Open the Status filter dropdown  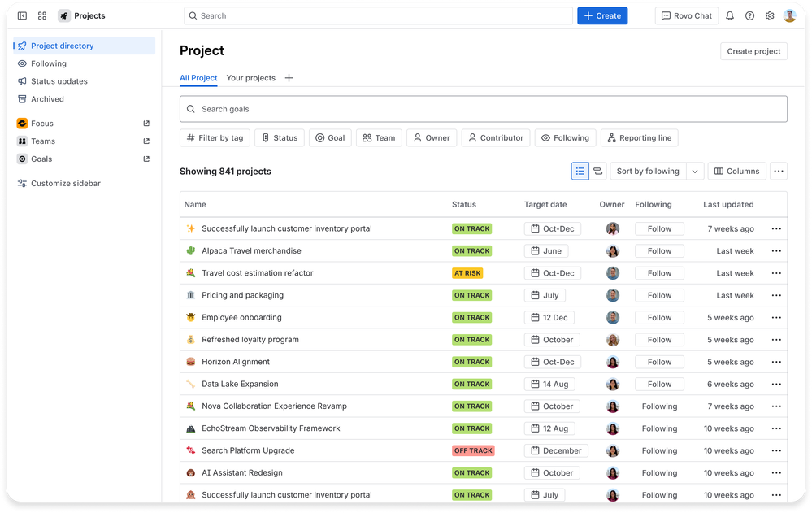pos(280,138)
